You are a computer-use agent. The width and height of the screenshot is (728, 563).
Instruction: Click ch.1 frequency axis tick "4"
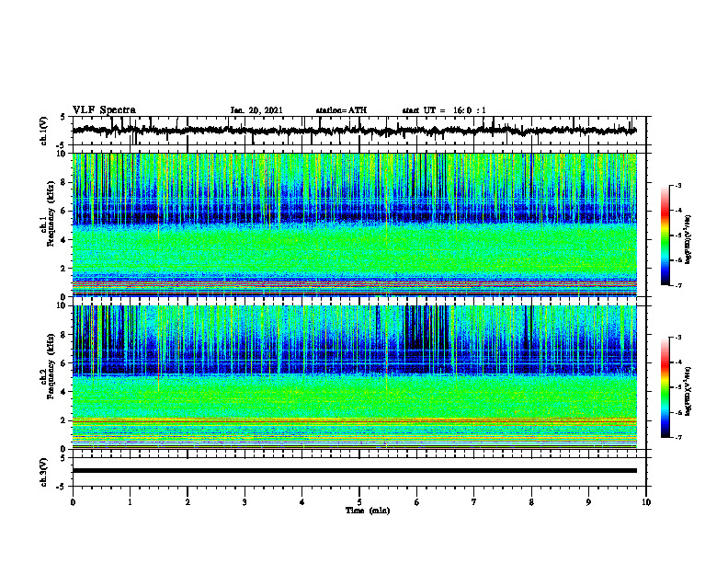pos(64,240)
